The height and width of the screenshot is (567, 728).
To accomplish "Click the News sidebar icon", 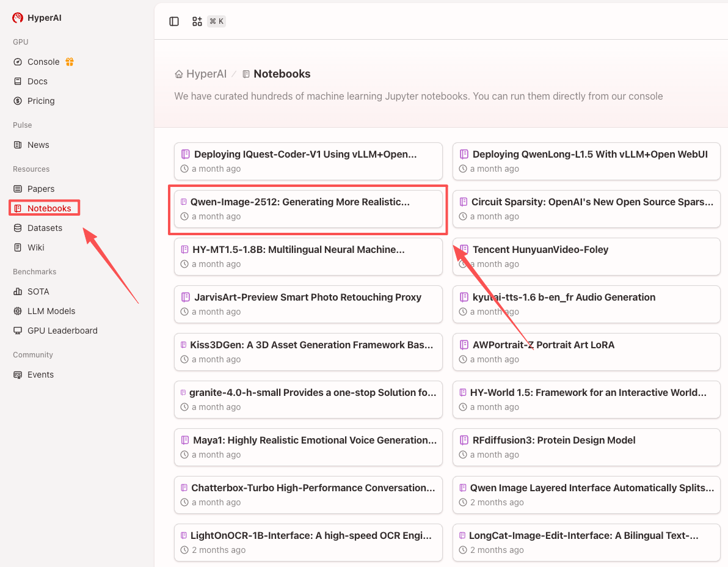I will [x=18, y=145].
